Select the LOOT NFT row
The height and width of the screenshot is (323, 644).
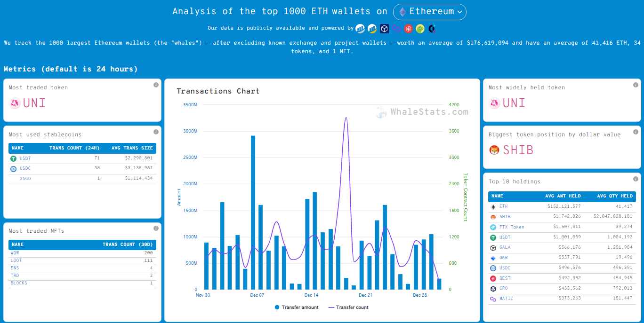coord(82,260)
